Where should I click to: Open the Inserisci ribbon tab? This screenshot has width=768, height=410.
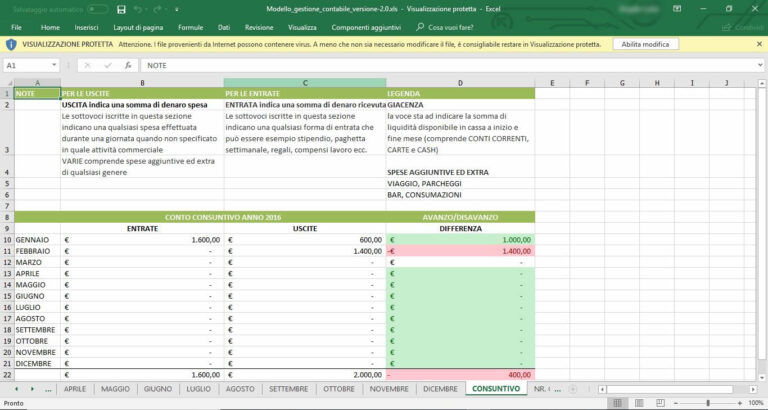86,27
